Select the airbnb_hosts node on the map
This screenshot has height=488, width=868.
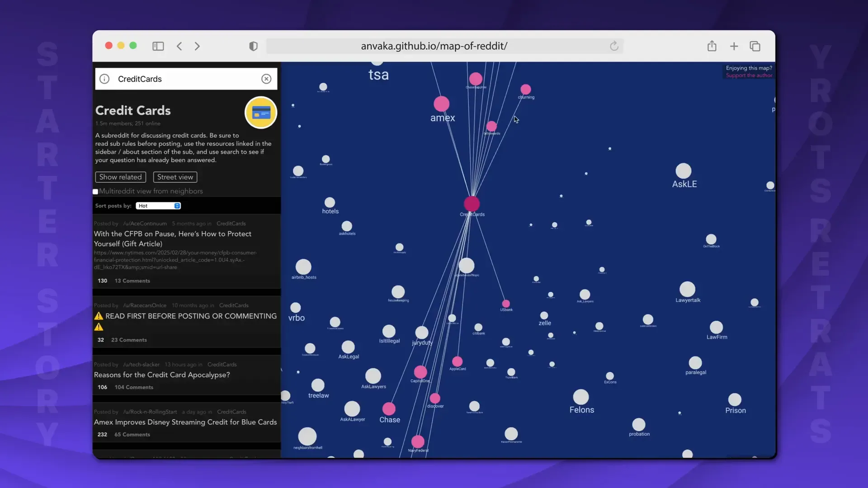(x=303, y=267)
